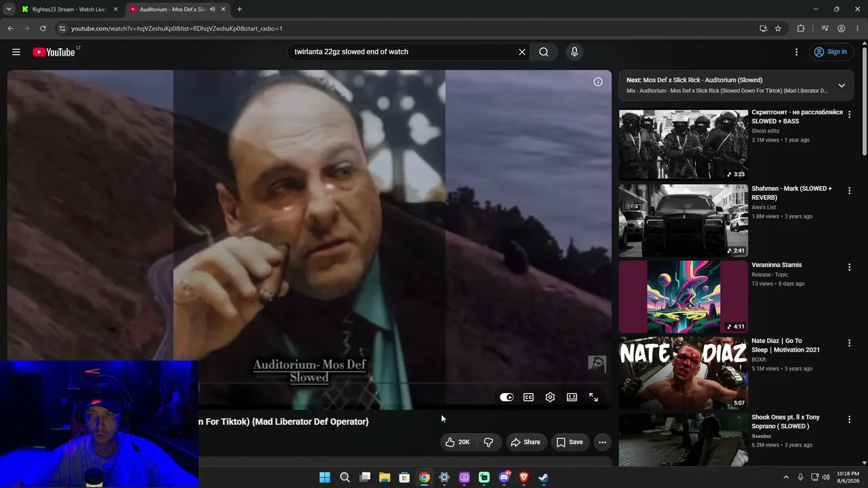Open a new browser tab
The width and height of the screenshot is (868, 488).
click(x=239, y=9)
